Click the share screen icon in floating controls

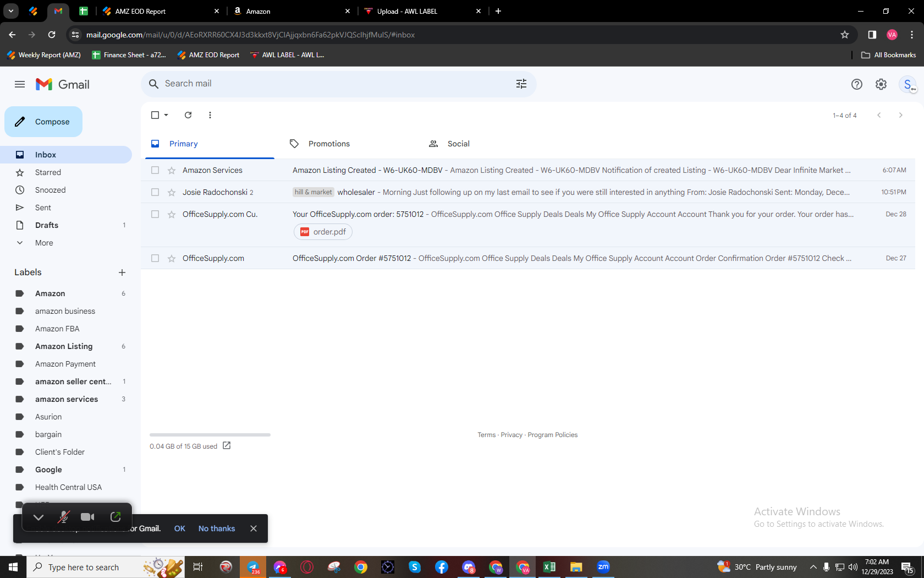click(x=116, y=517)
